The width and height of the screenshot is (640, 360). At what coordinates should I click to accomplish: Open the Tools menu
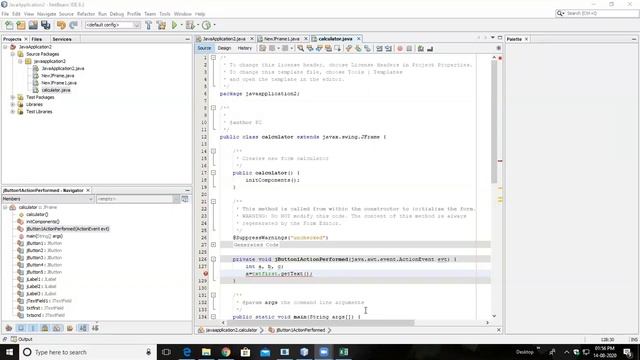point(165,14)
